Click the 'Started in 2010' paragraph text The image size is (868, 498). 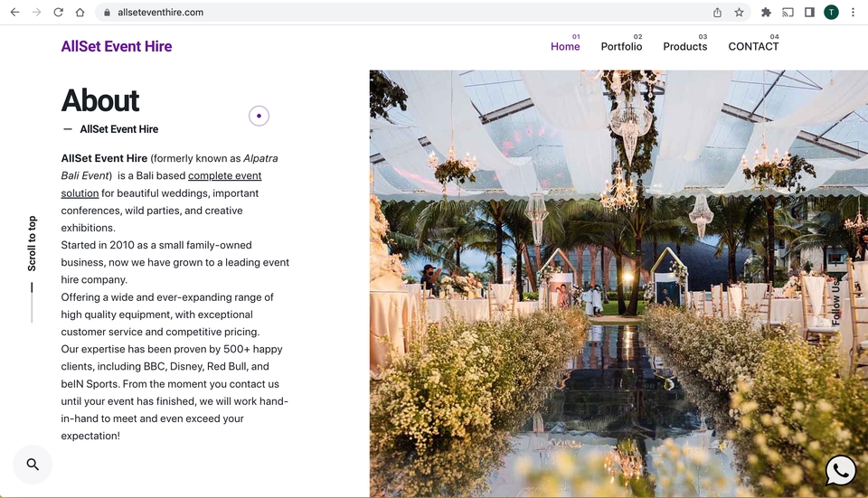[175, 262]
